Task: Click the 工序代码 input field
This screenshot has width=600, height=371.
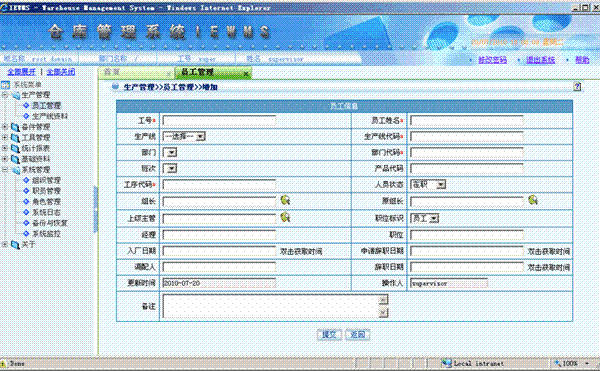Action: pos(219,185)
